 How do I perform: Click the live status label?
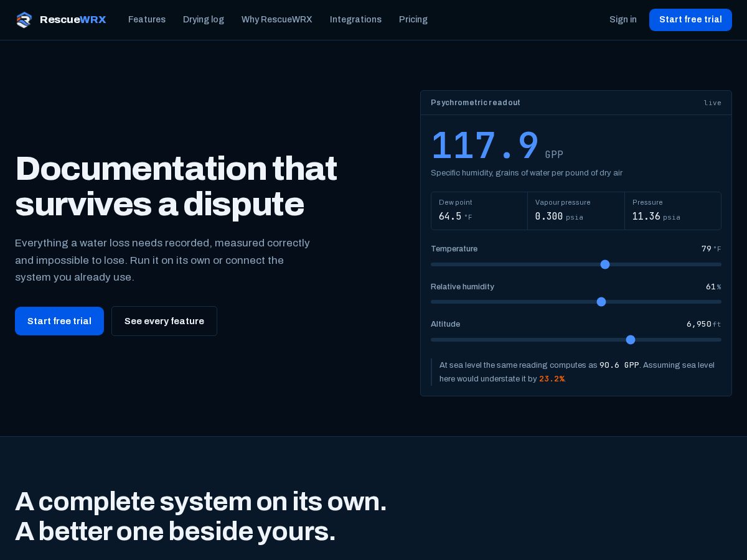click(713, 103)
